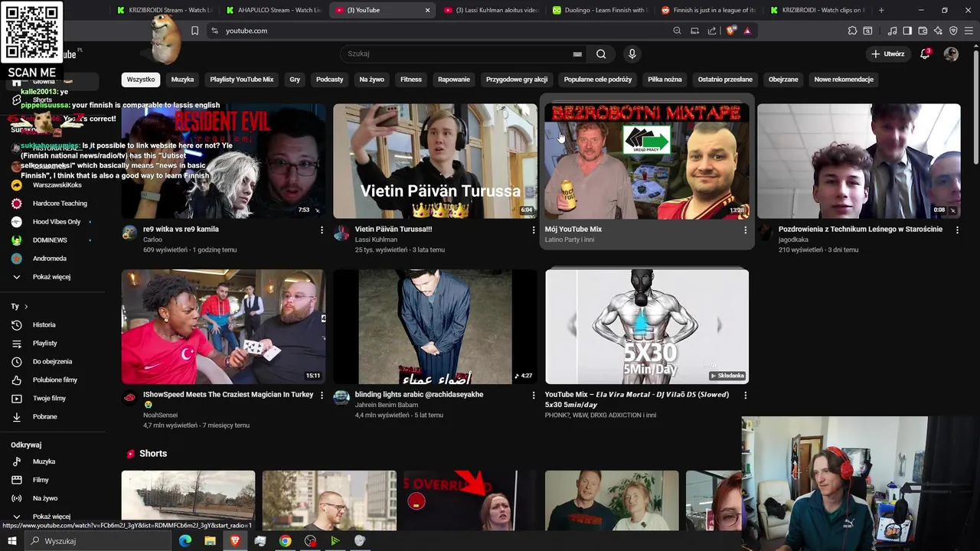Image resolution: width=980 pixels, height=551 pixels.
Task: Toggle the Brave sidebar panel button
Action: [x=907, y=31]
